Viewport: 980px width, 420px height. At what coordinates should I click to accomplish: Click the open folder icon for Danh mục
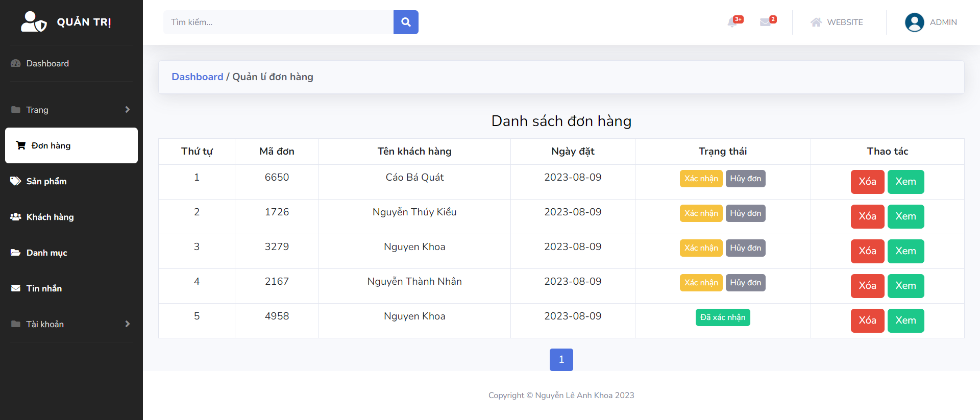click(x=16, y=253)
